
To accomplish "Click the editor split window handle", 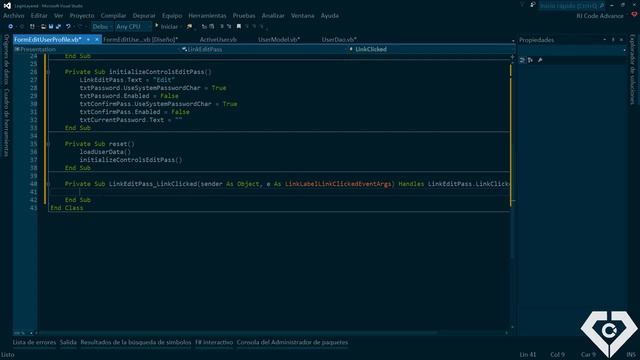I will tap(513, 57).
